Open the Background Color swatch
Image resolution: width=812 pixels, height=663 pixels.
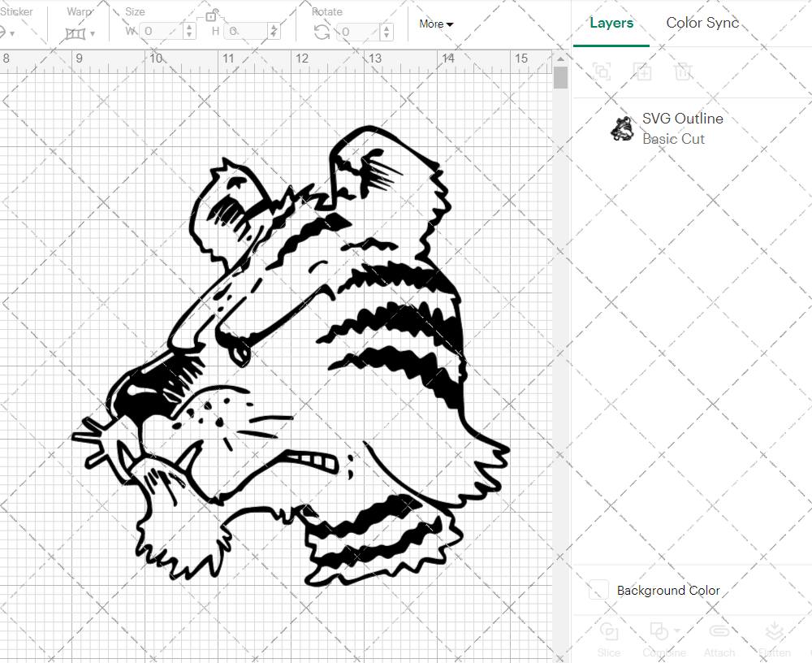click(x=598, y=591)
